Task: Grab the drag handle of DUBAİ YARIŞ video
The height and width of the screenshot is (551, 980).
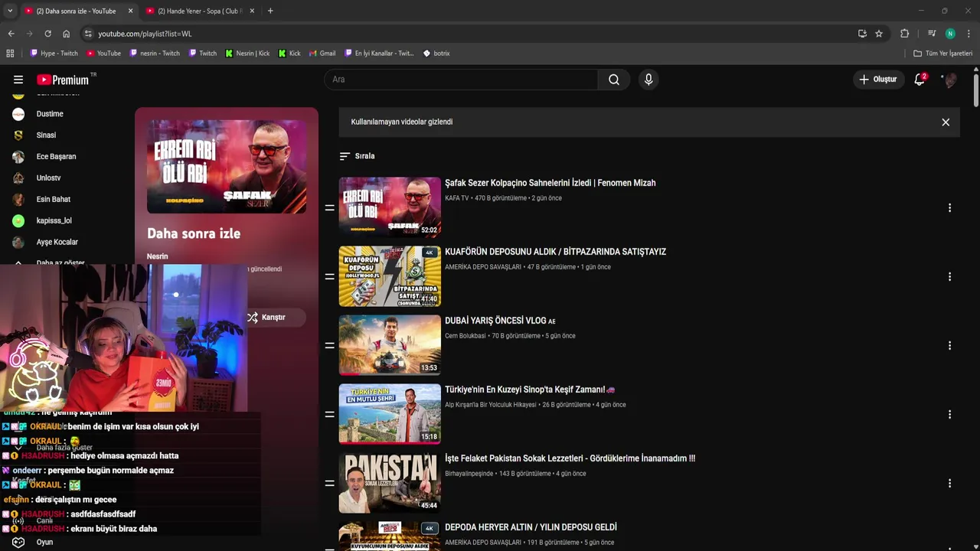Action: tap(329, 346)
